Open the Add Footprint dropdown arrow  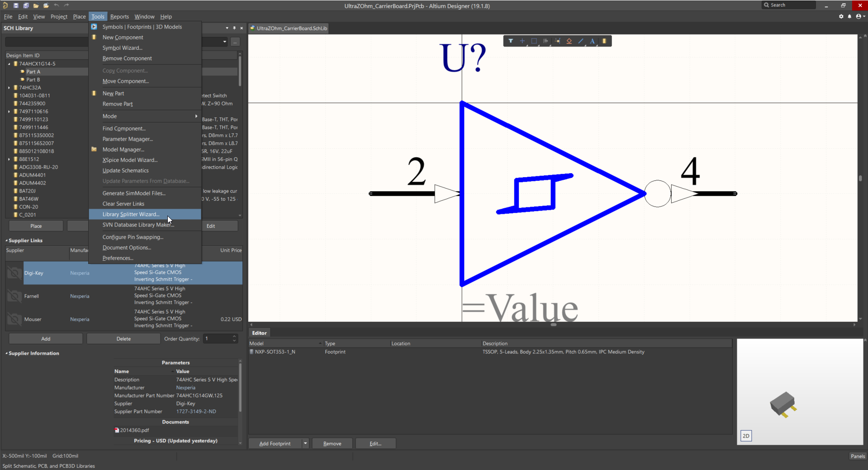[305, 443]
